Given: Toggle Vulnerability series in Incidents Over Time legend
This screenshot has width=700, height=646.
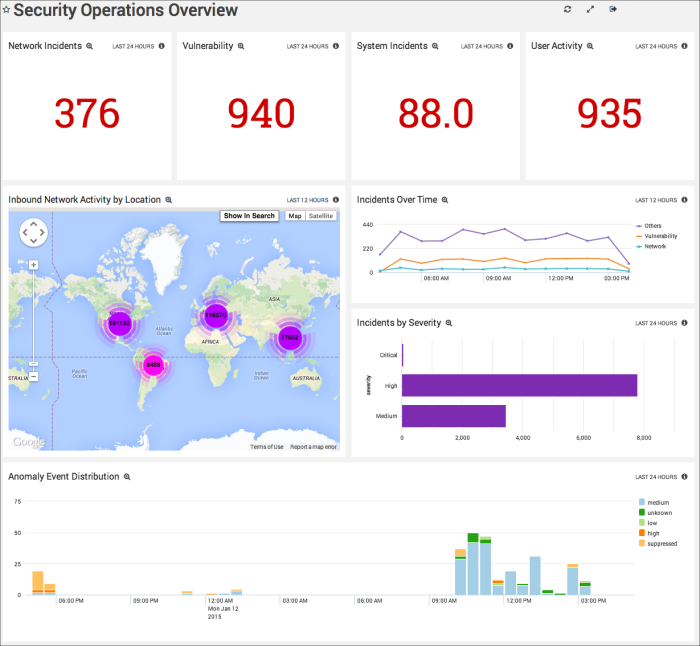Looking at the screenshot, I should pos(660,236).
